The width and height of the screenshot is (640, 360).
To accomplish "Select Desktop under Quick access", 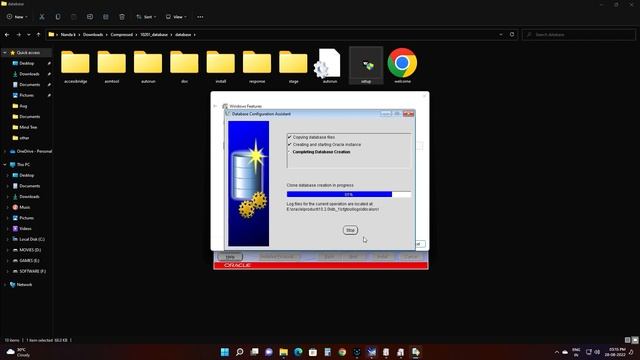I will click(x=27, y=63).
